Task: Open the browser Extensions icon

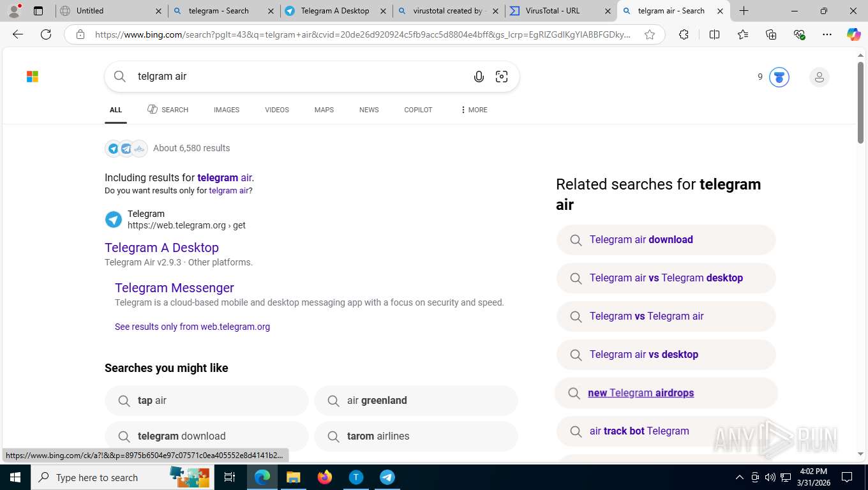Action: [x=684, y=34]
